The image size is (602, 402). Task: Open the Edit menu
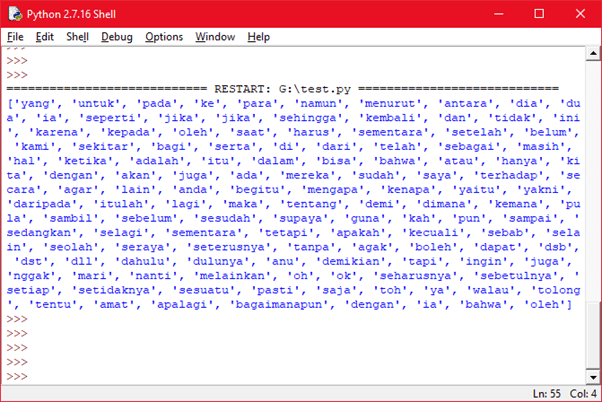tap(44, 37)
